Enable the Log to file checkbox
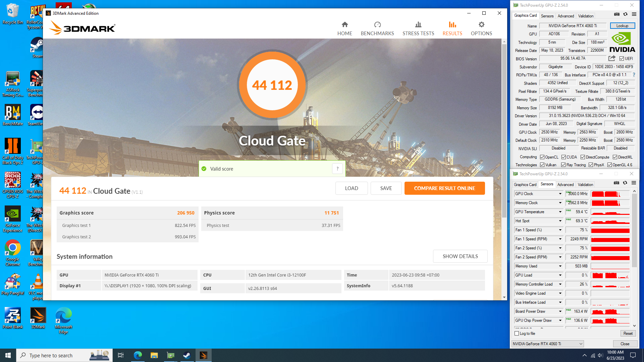The image size is (644, 362). click(x=517, y=334)
